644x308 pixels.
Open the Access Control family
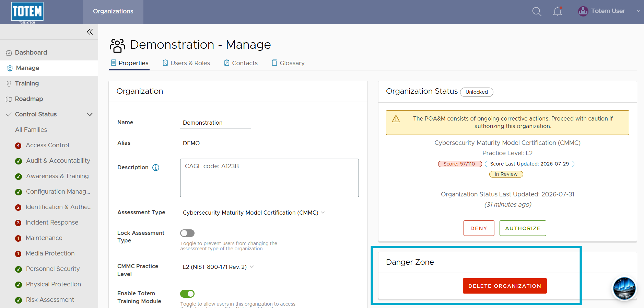click(47, 145)
